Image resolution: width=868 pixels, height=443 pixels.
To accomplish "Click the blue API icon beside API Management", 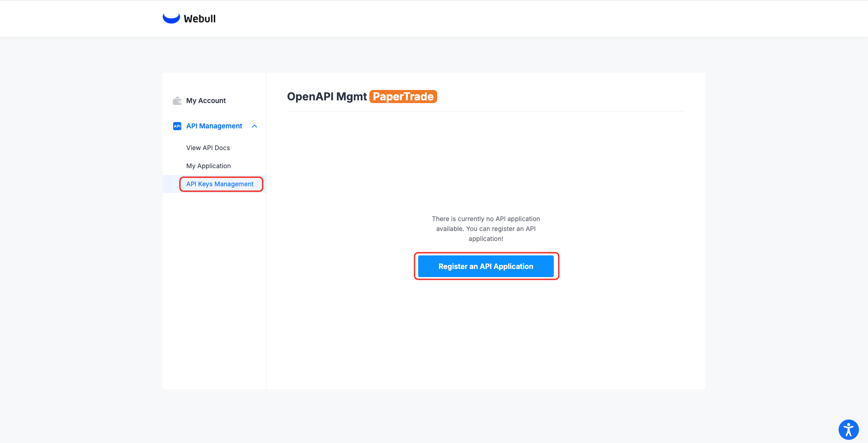I will [x=177, y=126].
